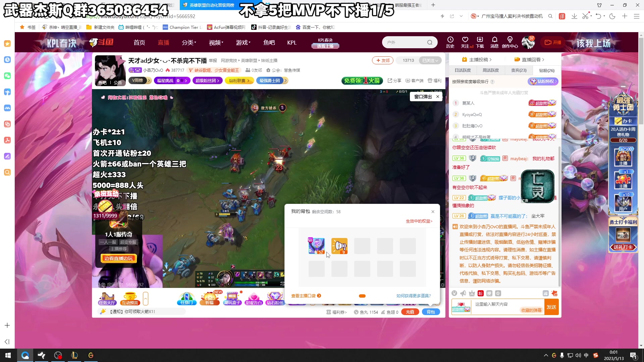Click the 滤 chat filter icon
644x362 pixels.
(x=546, y=293)
